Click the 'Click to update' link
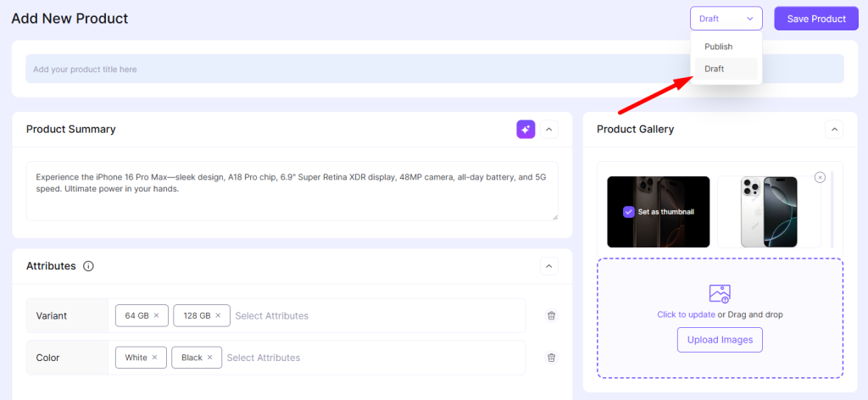The image size is (868, 400). pyautogui.click(x=686, y=314)
